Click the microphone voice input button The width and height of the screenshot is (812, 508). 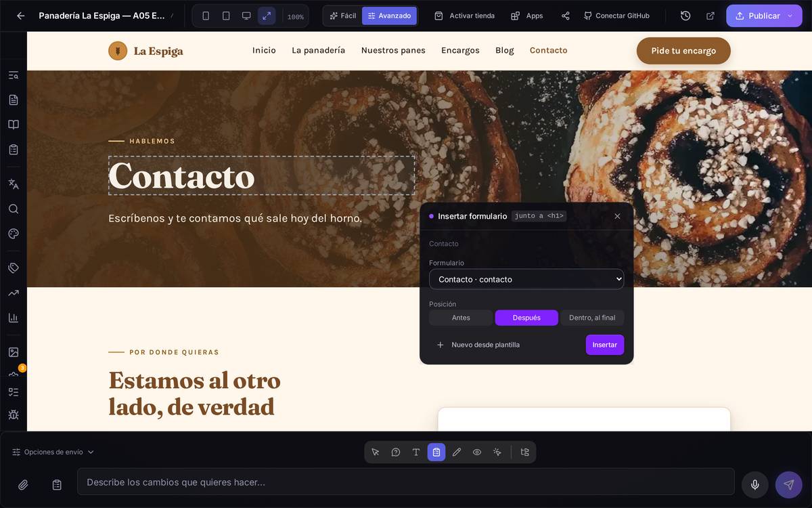point(755,485)
